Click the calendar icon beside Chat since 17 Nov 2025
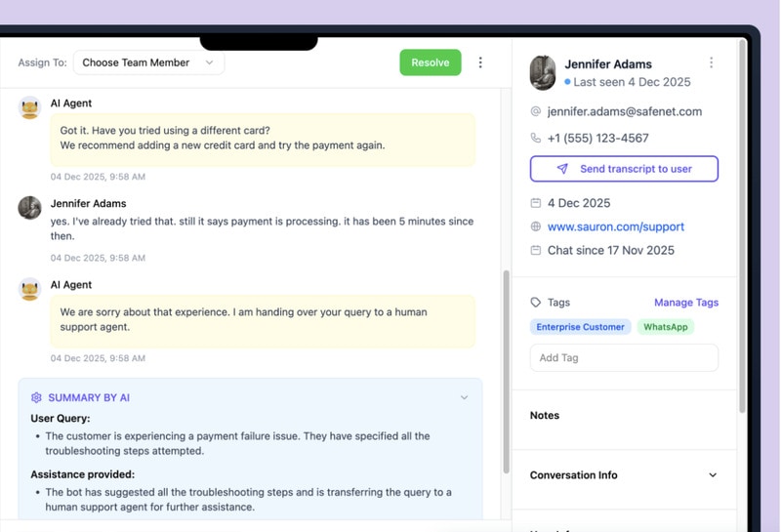The image size is (781, 532). pyautogui.click(x=535, y=251)
